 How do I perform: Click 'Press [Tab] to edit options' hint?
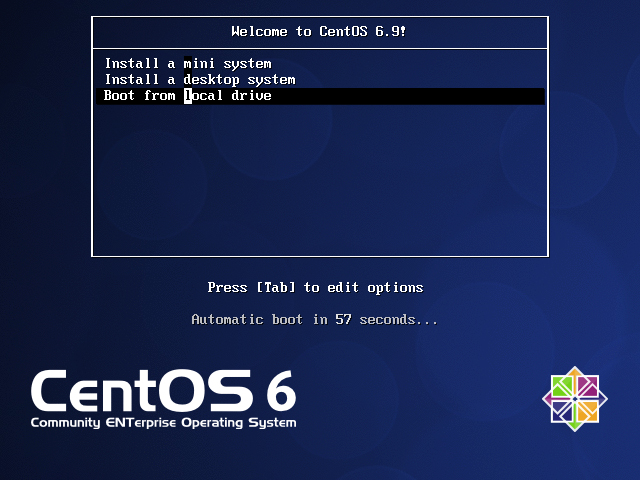pos(315,288)
